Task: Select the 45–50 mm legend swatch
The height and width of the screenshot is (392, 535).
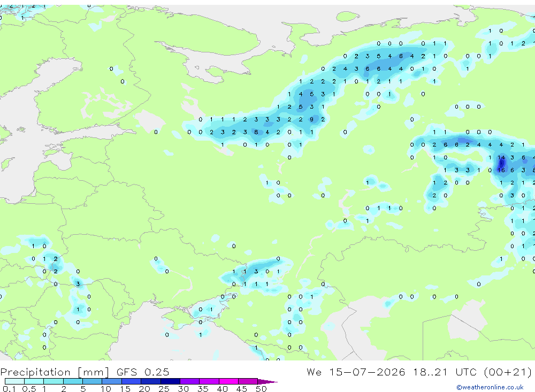Action: tap(248, 381)
